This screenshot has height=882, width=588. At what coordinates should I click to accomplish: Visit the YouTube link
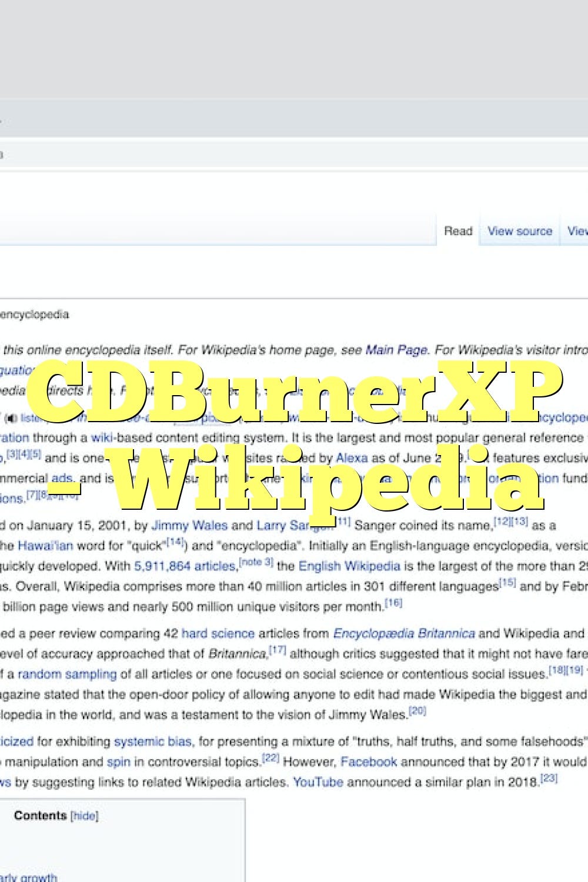tap(318, 782)
